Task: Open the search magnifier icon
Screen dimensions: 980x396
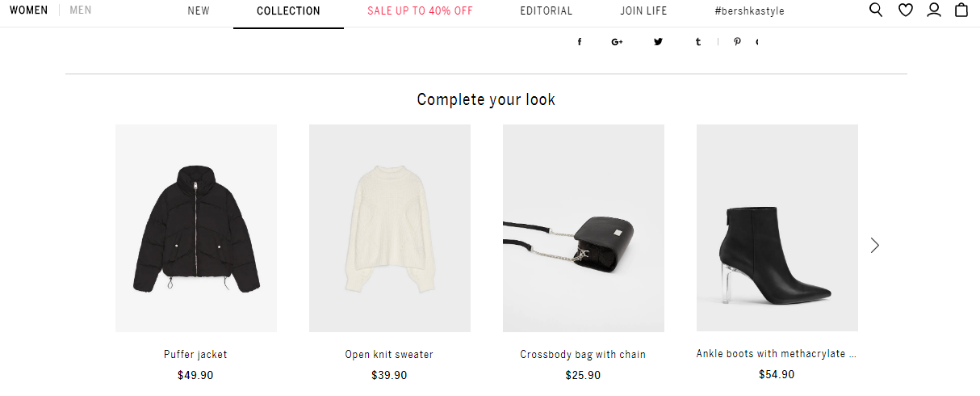Action: coord(876,11)
